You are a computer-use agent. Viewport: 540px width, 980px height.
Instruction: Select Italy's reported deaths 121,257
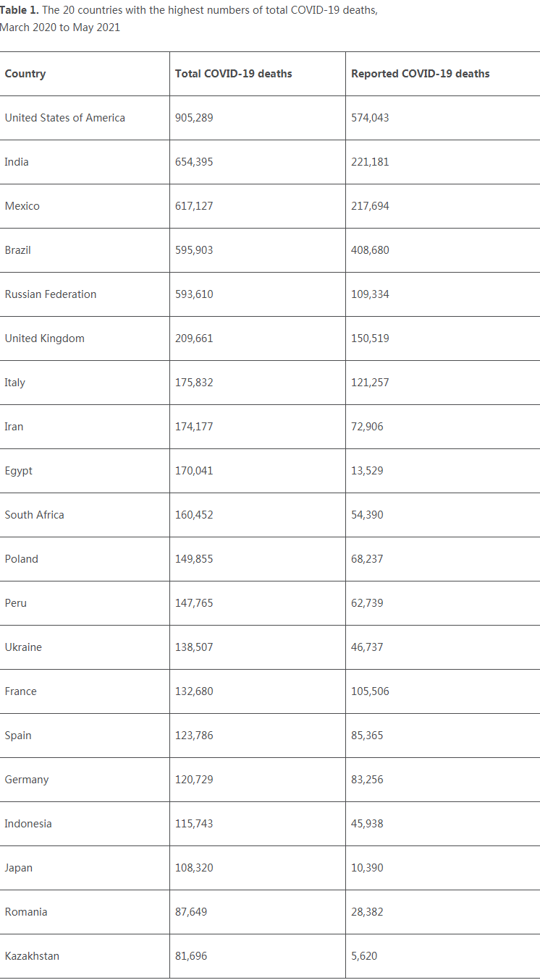(x=370, y=383)
